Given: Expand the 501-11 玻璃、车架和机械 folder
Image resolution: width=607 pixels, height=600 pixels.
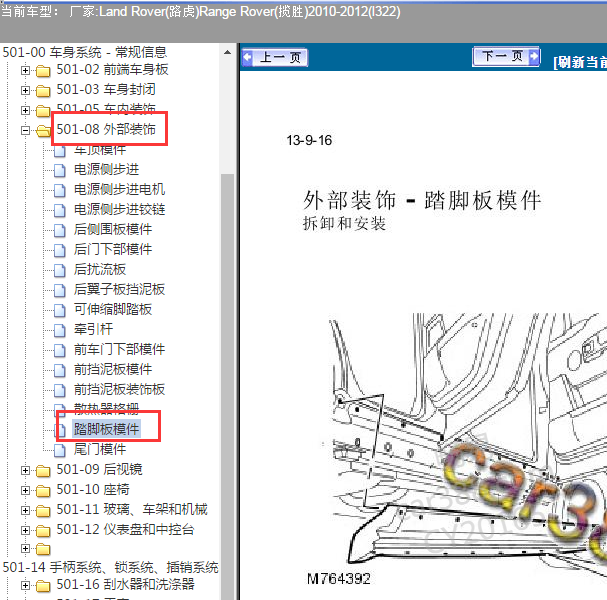Looking at the screenshot, I should tap(25, 511).
